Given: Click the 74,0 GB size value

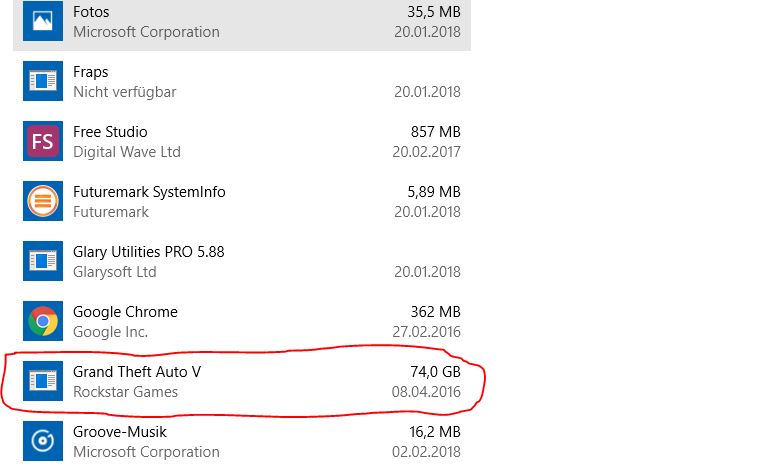Looking at the screenshot, I should (435, 372).
